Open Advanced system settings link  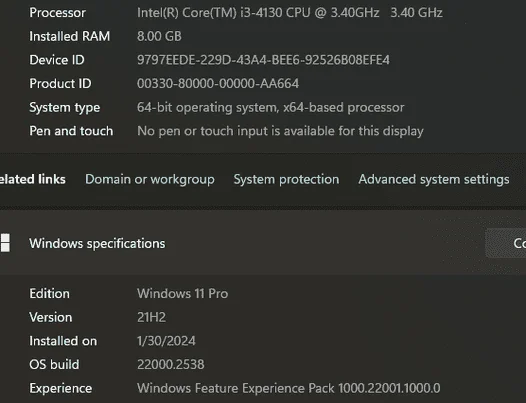click(434, 180)
